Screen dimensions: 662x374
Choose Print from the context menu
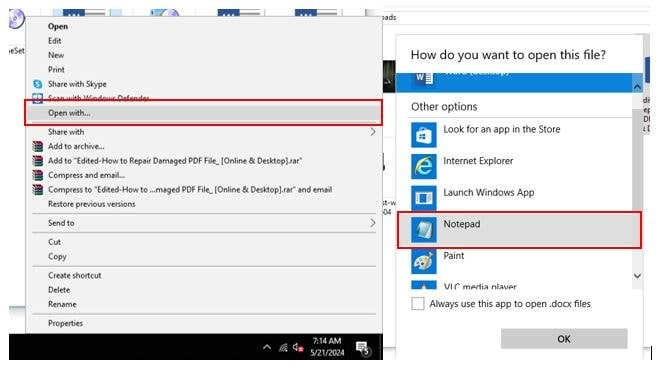click(56, 70)
